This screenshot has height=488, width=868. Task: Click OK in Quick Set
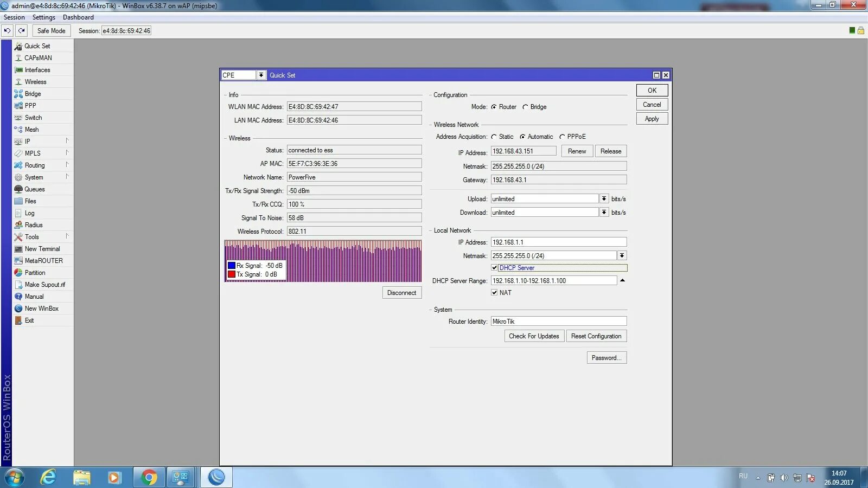click(x=652, y=91)
